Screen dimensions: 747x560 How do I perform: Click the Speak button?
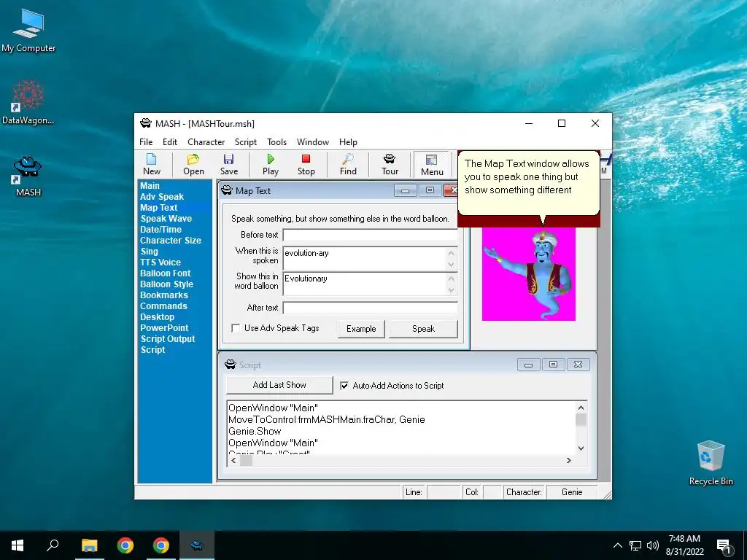(x=423, y=329)
